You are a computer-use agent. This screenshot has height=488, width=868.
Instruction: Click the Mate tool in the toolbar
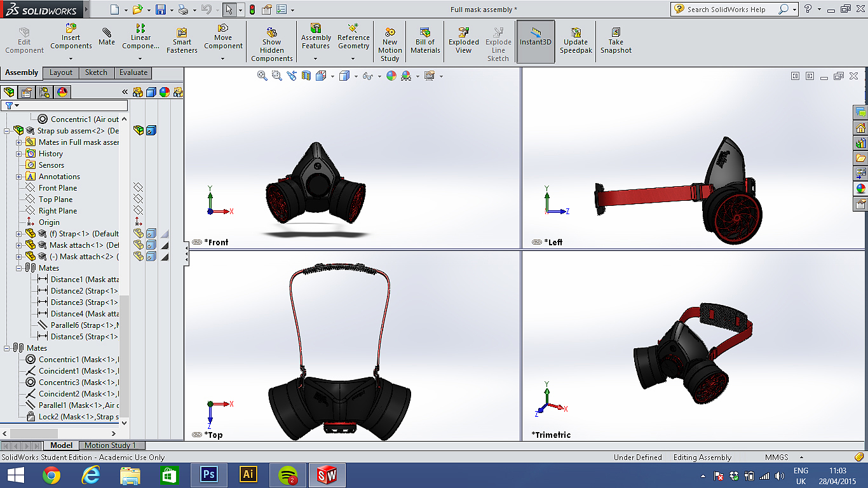107,37
